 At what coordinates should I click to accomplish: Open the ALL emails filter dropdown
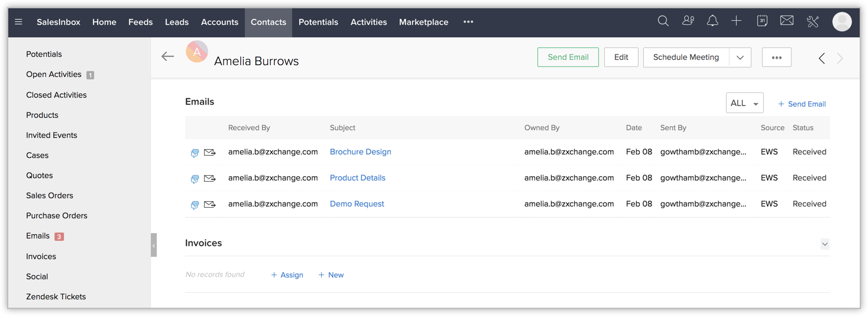point(744,103)
